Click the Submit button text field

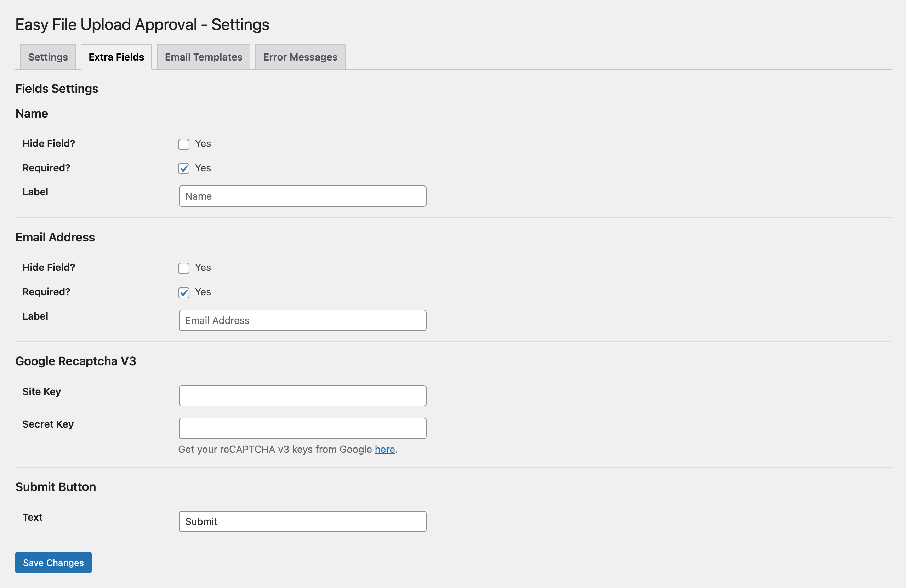302,521
